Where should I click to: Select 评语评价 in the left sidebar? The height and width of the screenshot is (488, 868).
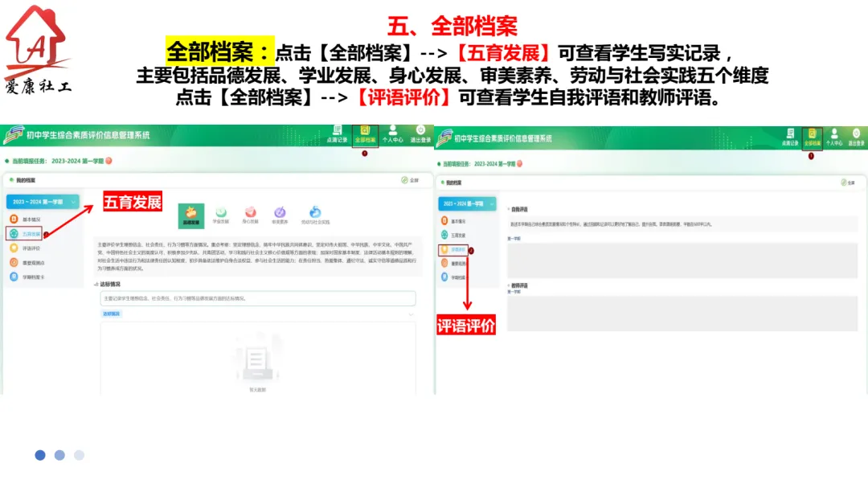36,248
